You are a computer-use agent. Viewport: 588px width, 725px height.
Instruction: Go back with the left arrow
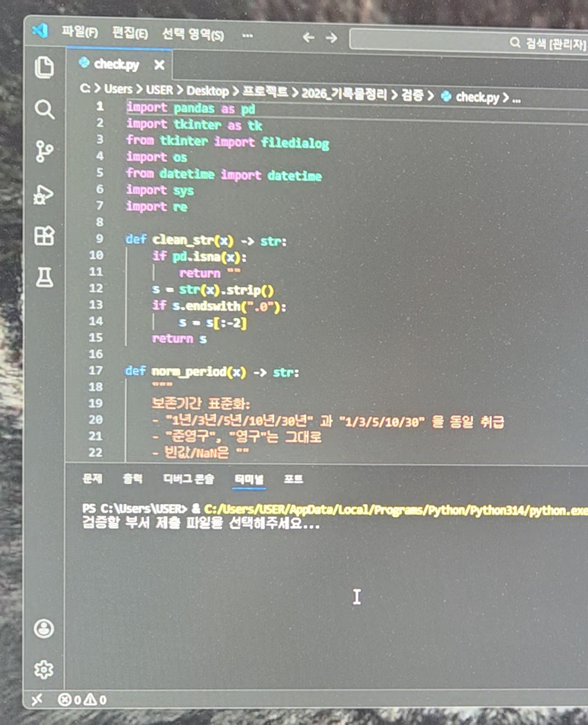tap(308, 37)
